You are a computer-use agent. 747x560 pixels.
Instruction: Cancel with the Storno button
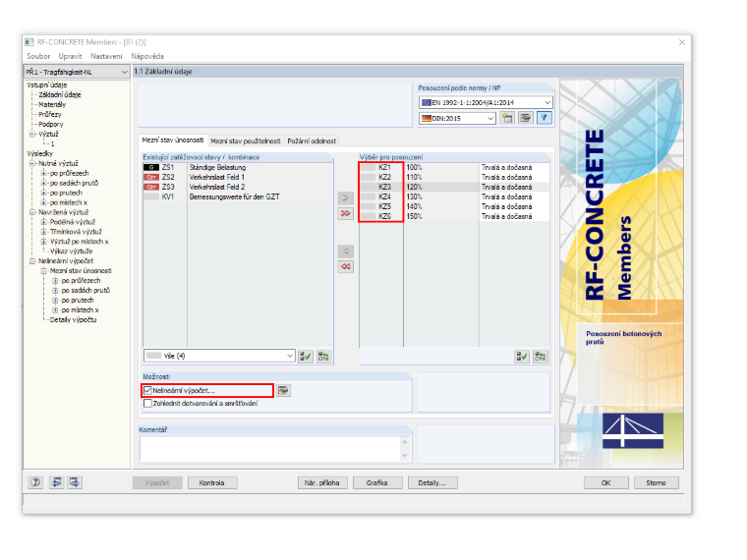click(x=656, y=482)
